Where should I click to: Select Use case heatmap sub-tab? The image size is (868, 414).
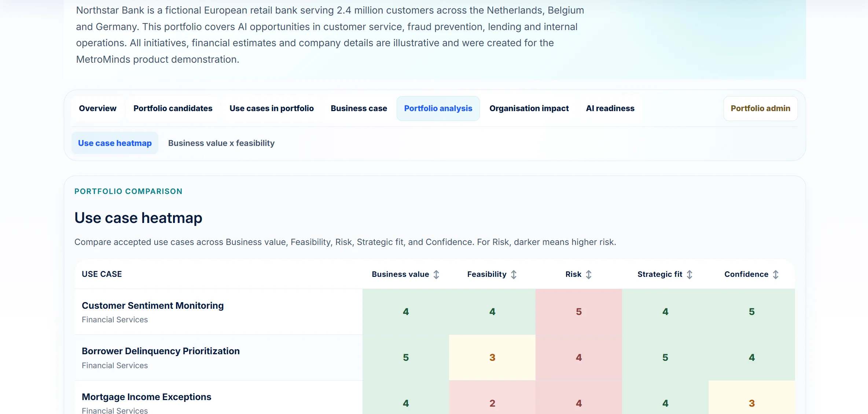115,143
